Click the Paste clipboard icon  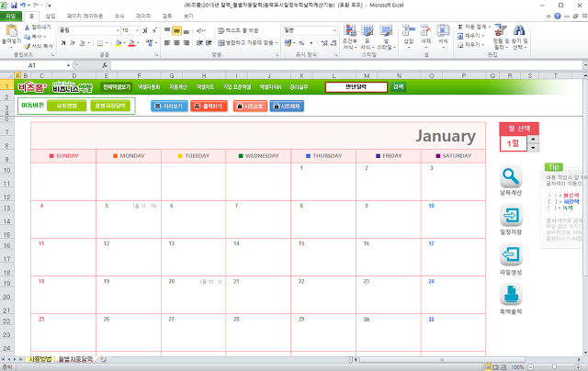coord(12,31)
